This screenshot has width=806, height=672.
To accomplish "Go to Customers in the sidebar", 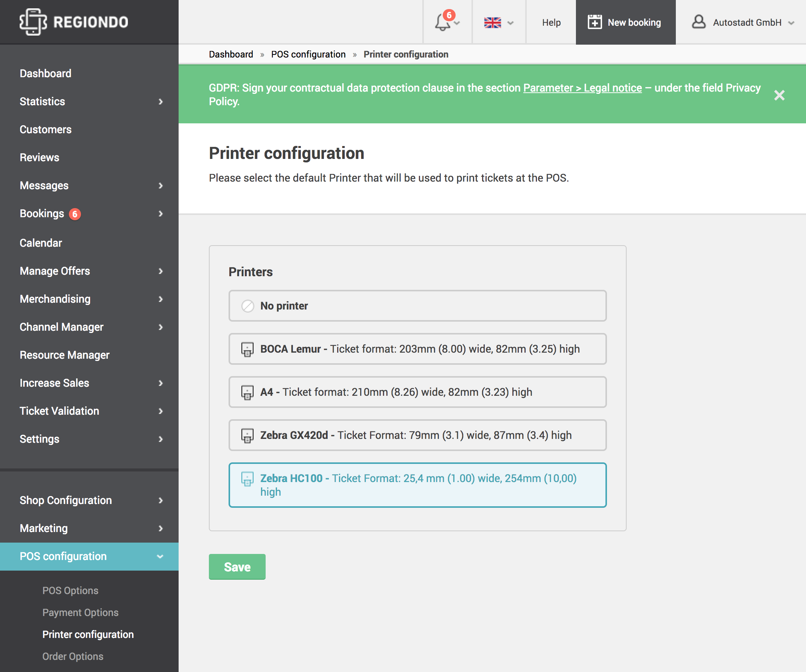I will 45,129.
